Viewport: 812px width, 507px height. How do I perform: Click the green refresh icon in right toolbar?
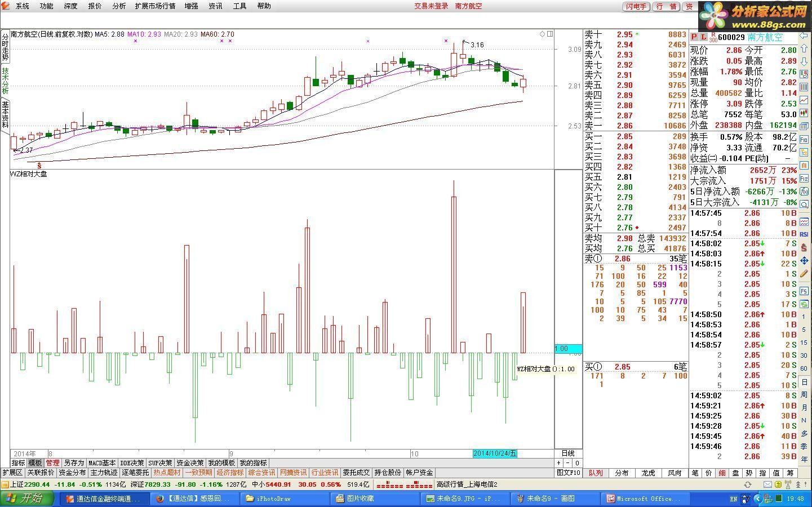[x=804, y=304]
